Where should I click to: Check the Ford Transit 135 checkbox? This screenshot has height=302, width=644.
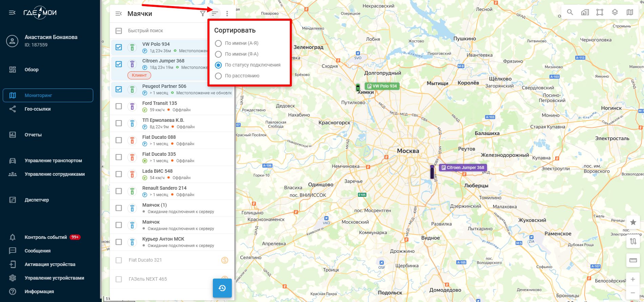click(119, 106)
